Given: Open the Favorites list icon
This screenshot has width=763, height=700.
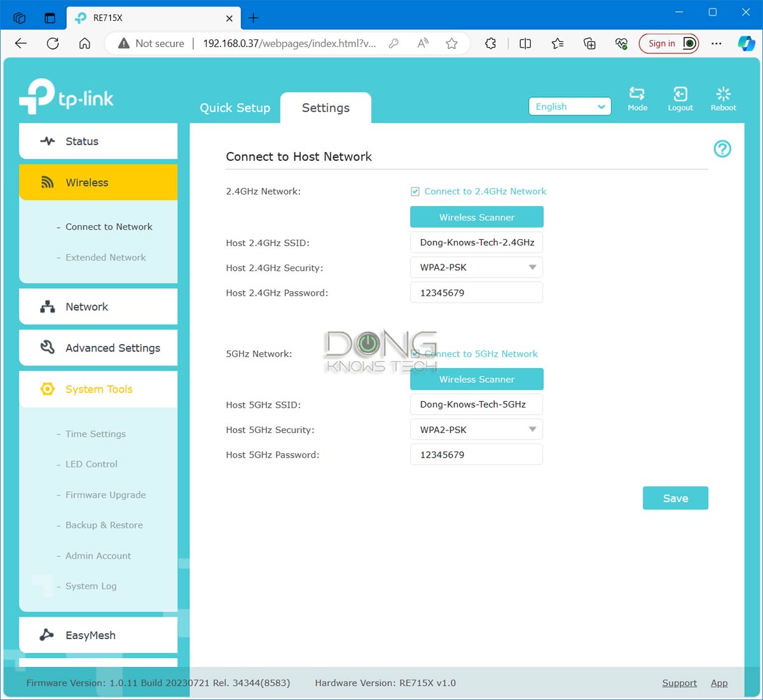Looking at the screenshot, I should click(558, 43).
